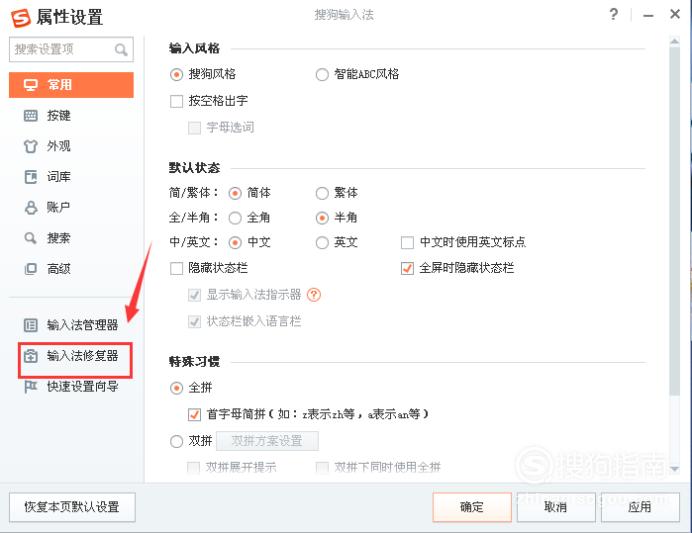Screen dimensions: 692x533
Task: Toggle 状态栏嵌入语言栏 checkbox
Action: pyautogui.click(x=194, y=322)
